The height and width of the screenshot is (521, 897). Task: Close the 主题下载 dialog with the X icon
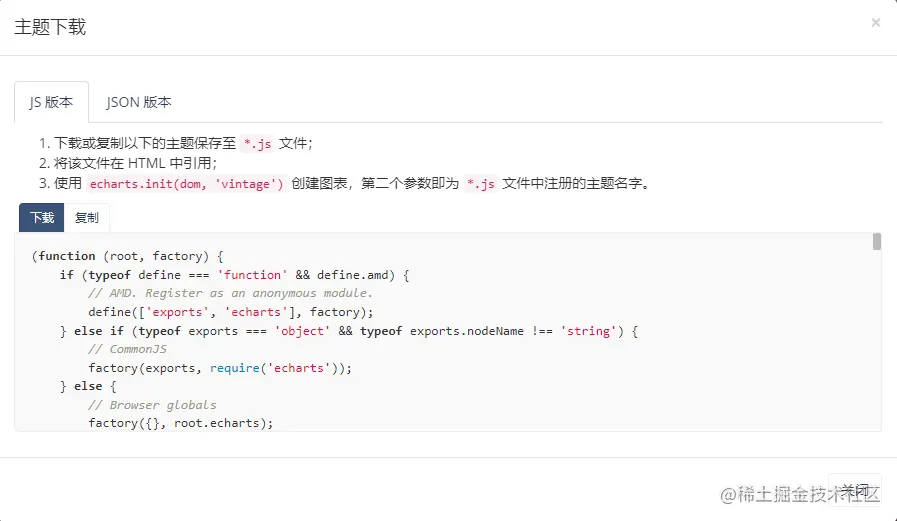875,23
